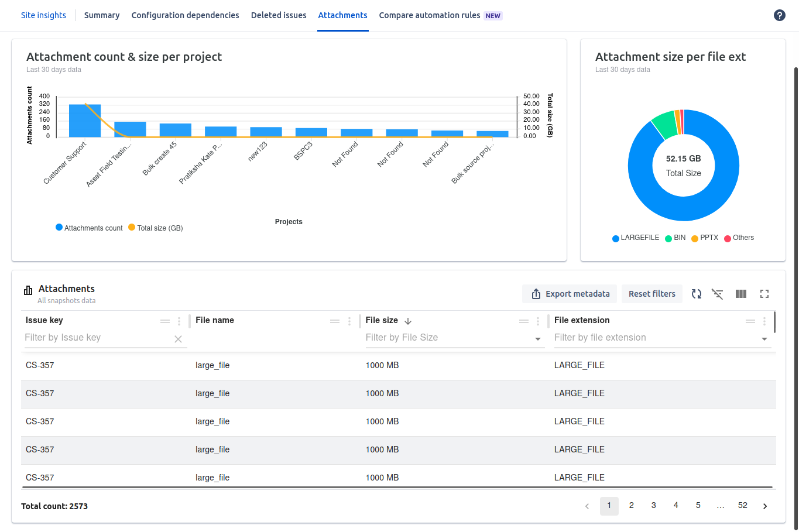Toggle Total size (GB) legend series
This screenshot has height=532, width=799.
tap(156, 228)
